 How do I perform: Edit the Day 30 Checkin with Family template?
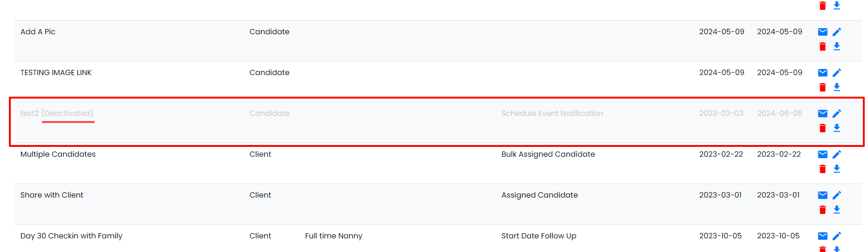[x=837, y=236]
